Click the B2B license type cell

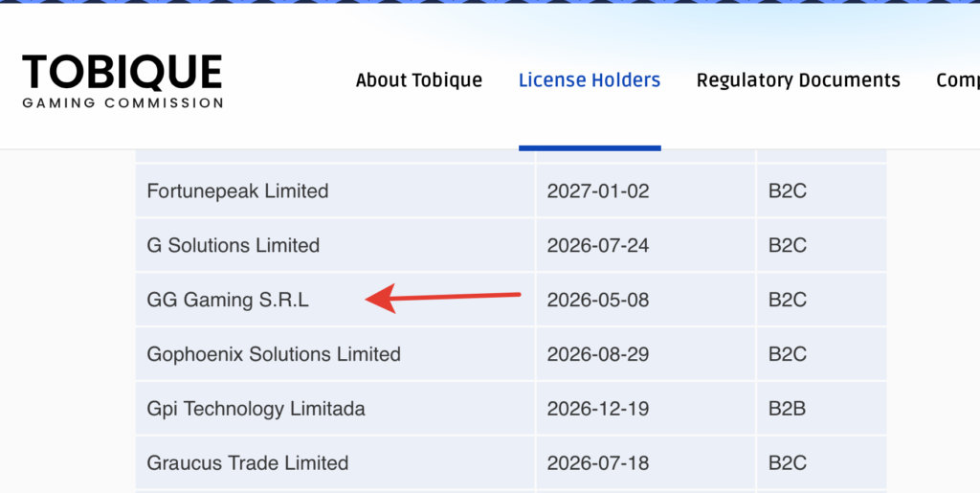click(x=787, y=409)
